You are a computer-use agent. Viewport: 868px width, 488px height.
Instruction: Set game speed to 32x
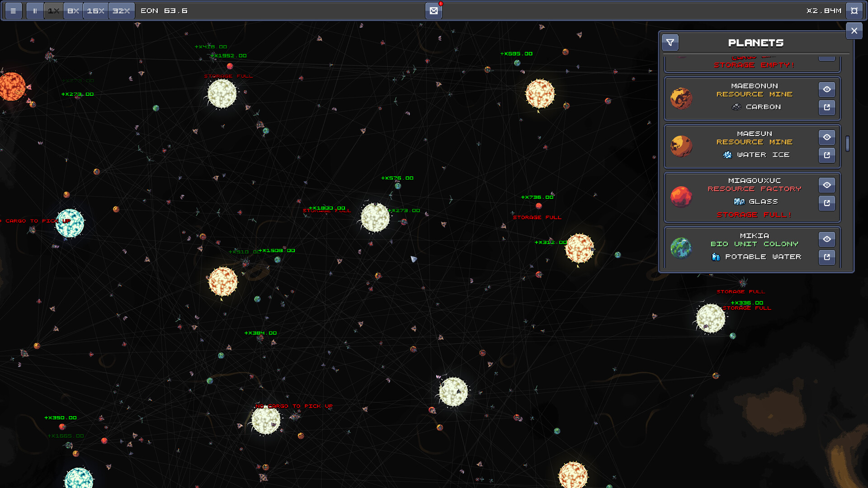coord(121,10)
